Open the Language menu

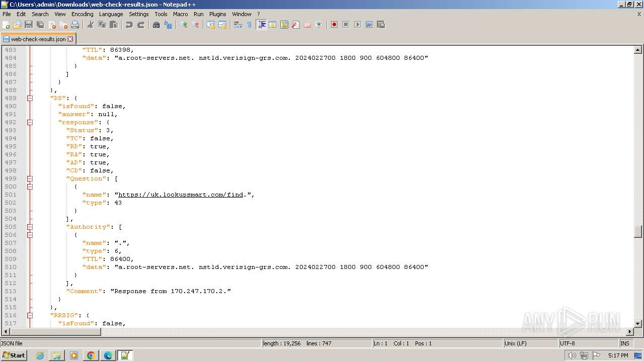click(x=111, y=14)
